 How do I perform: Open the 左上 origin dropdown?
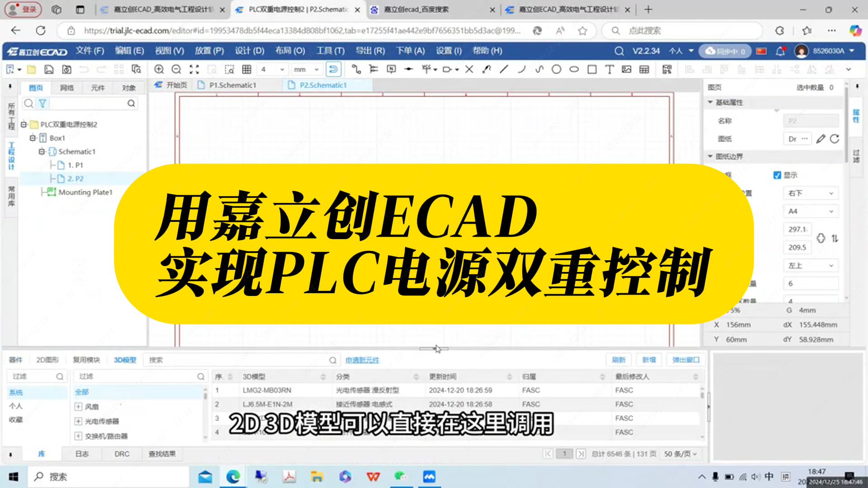[x=811, y=265]
